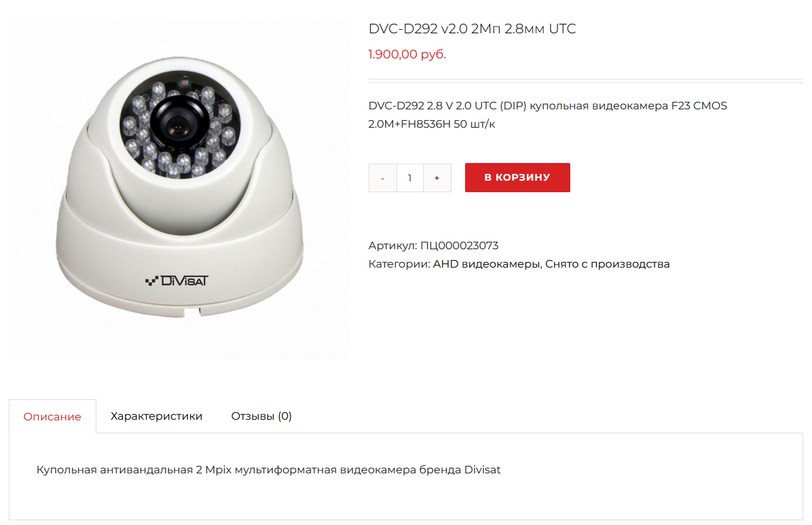Click the dome camera product image
Image resolution: width=812 pixels, height=525 pixels.
point(179,187)
